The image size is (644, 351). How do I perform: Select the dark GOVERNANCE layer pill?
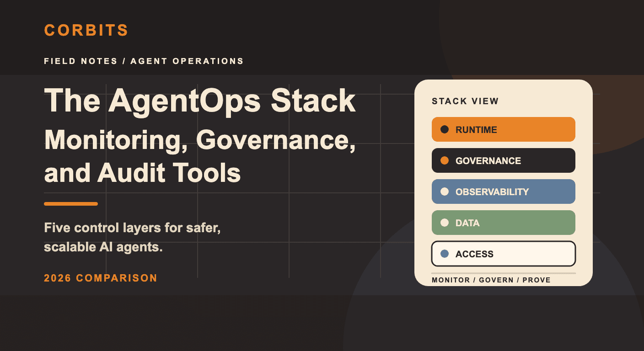[x=504, y=160]
